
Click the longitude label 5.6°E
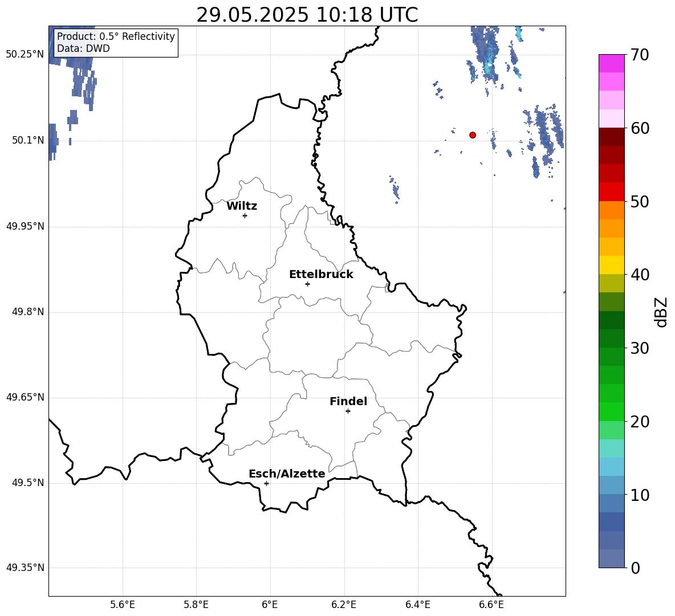[x=123, y=605]
